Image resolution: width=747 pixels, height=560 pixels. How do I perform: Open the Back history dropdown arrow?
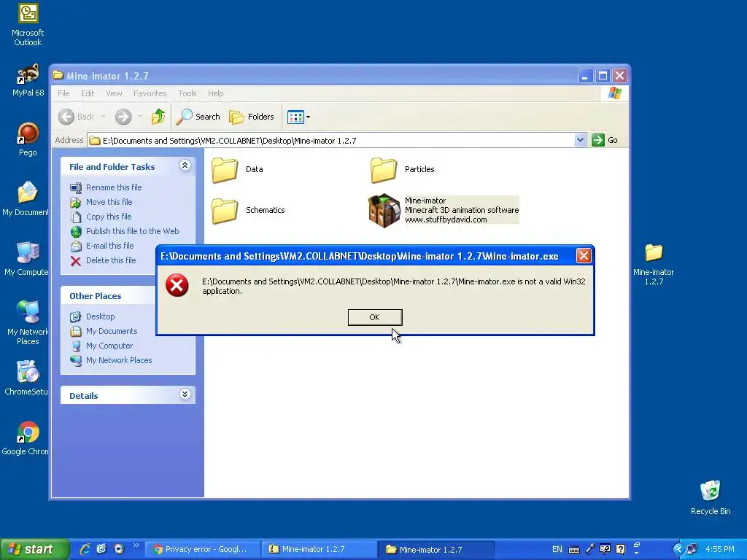click(x=104, y=117)
